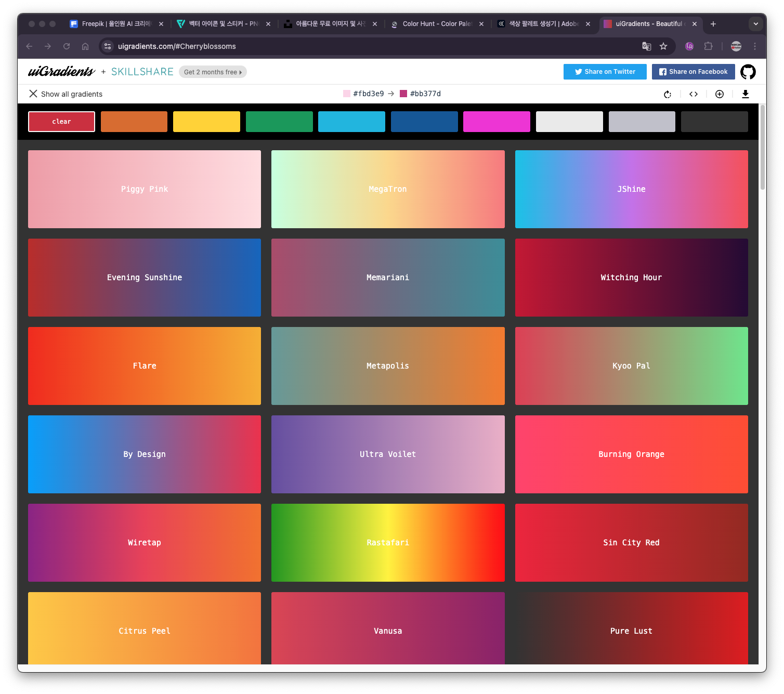784x694 pixels.
Task: Click the Share on Facebook button
Action: point(693,72)
